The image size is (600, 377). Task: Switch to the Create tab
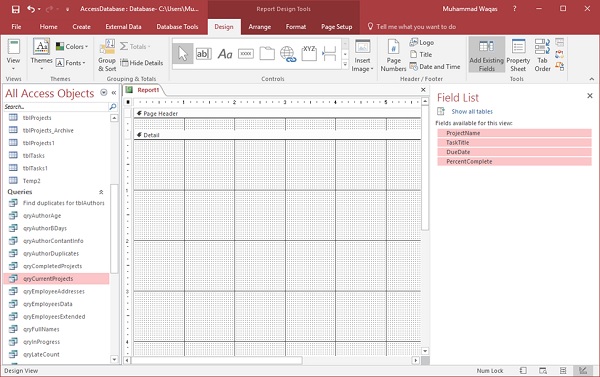[82, 27]
